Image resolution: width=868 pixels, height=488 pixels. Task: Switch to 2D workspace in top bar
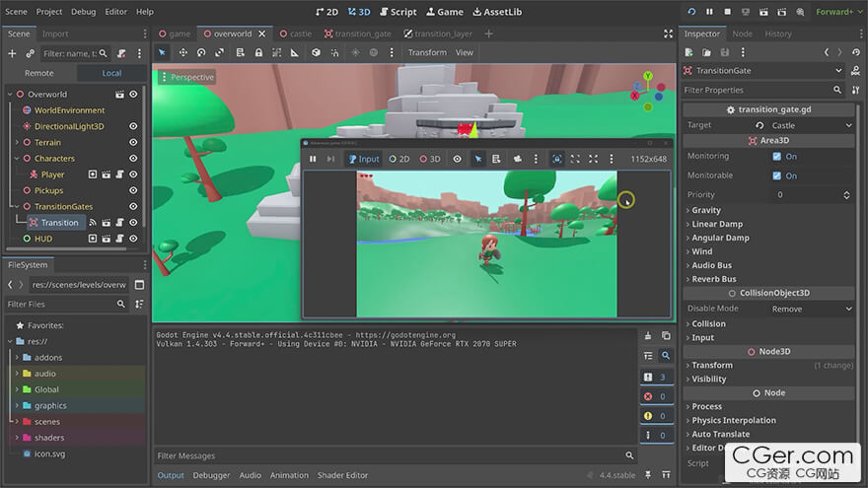pos(326,12)
